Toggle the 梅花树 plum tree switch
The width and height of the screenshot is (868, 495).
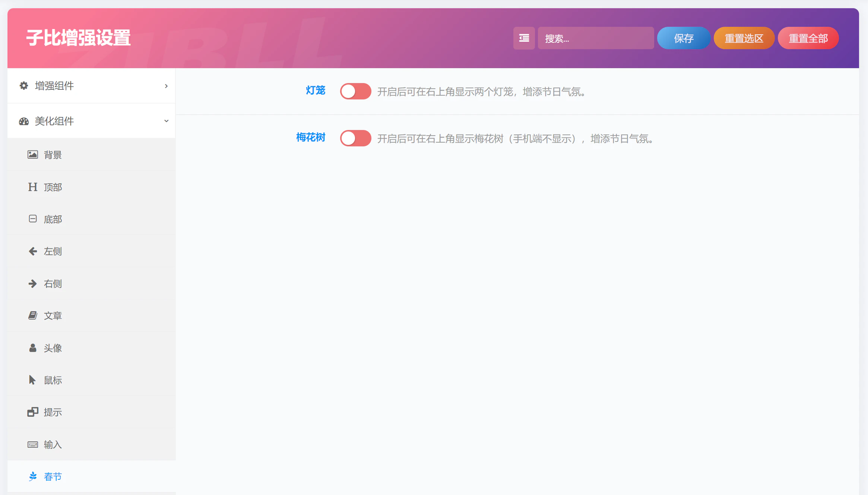pyautogui.click(x=355, y=138)
